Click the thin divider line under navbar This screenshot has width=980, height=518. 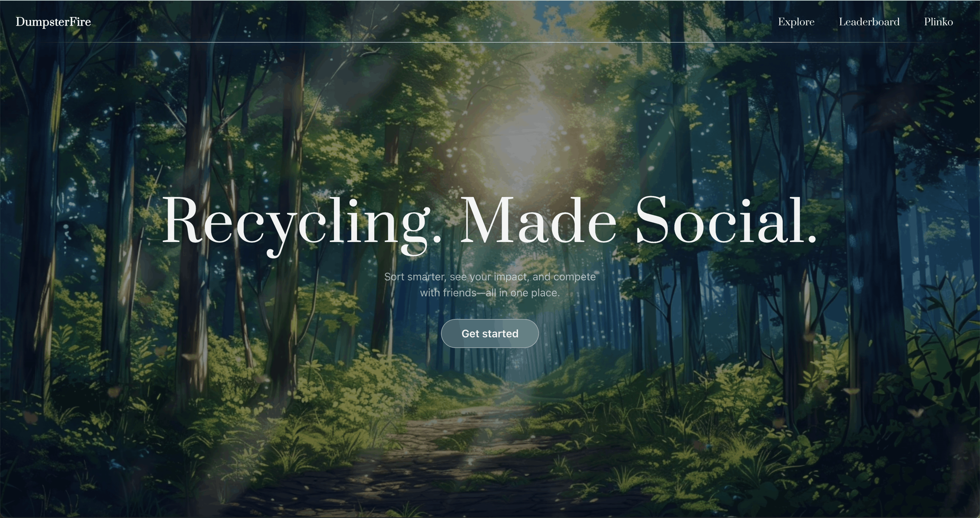490,42
